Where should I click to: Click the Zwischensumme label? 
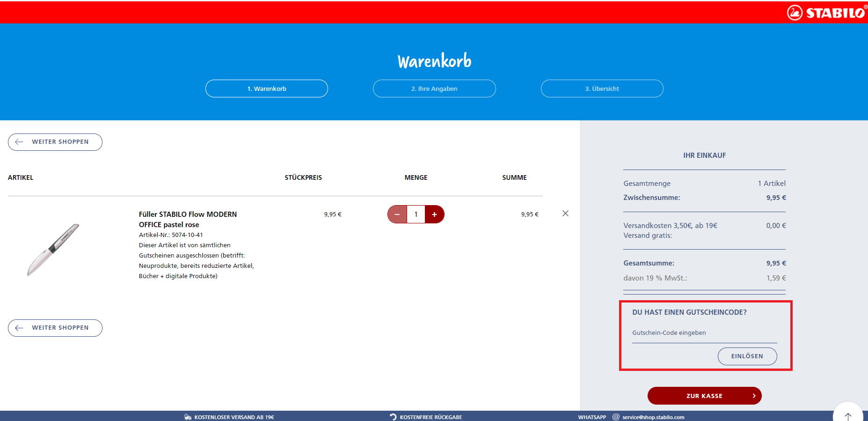(651, 198)
